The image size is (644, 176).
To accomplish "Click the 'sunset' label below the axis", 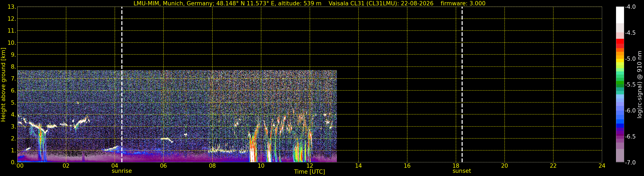I will tap(462, 171).
